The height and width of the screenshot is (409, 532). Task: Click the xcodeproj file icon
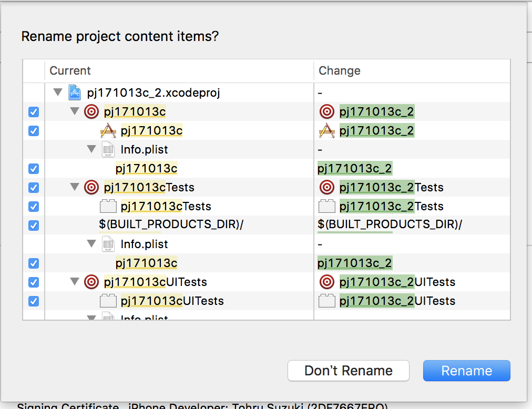(x=75, y=93)
